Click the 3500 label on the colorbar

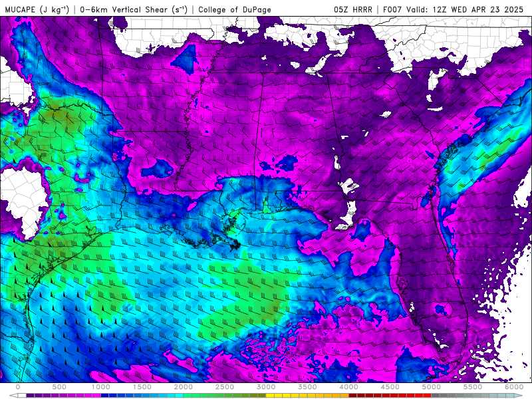(307, 387)
